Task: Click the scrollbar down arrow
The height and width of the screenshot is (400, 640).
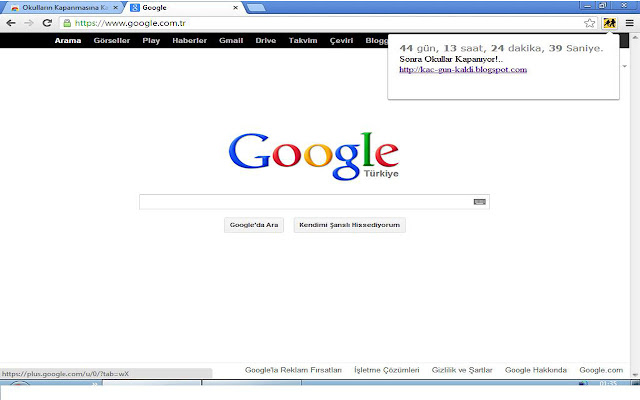Action: pos(635,374)
